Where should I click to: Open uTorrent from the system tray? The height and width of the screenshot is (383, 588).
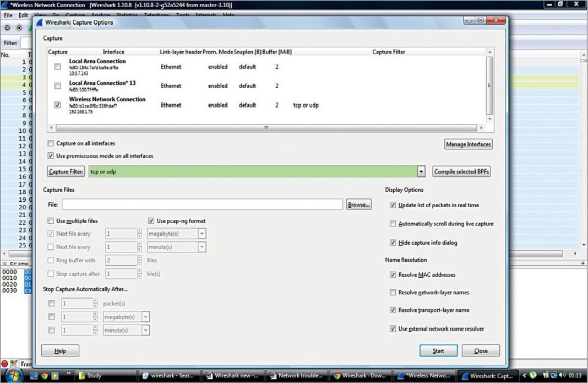(532, 375)
